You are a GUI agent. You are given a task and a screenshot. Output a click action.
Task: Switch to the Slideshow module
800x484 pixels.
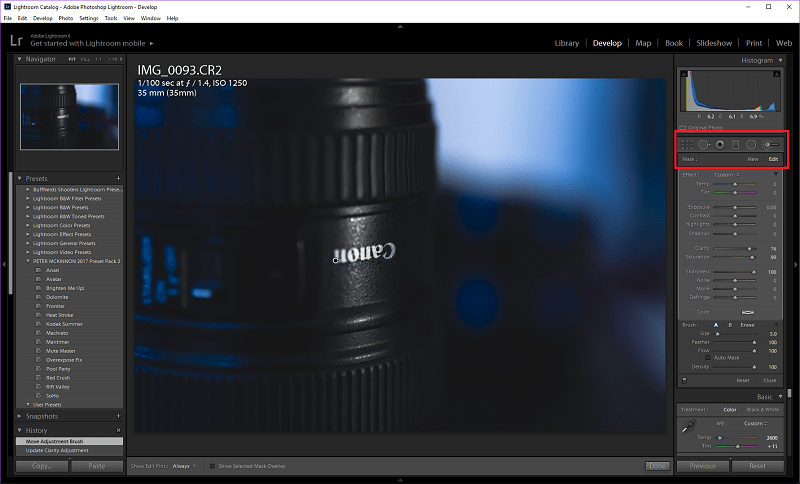click(714, 43)
